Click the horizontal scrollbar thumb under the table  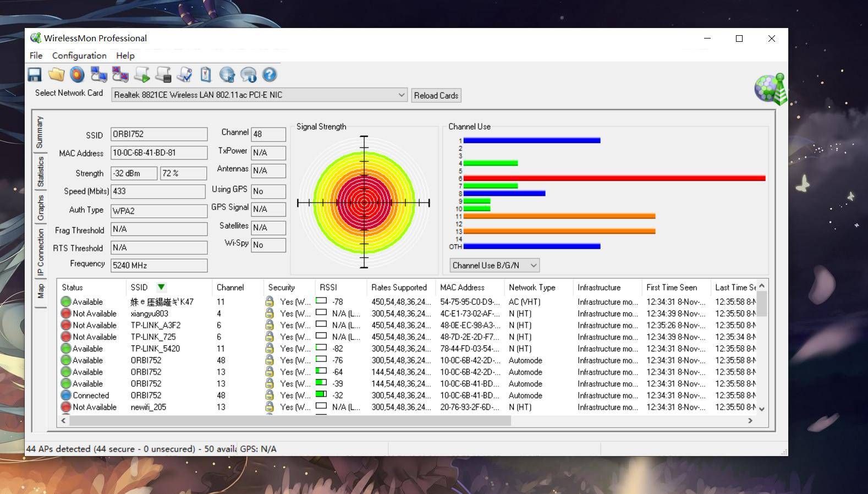(x=290, y=420)
